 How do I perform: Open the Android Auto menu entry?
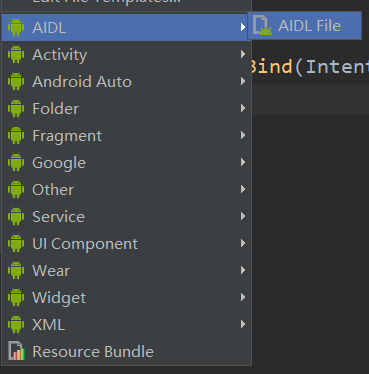126,81
